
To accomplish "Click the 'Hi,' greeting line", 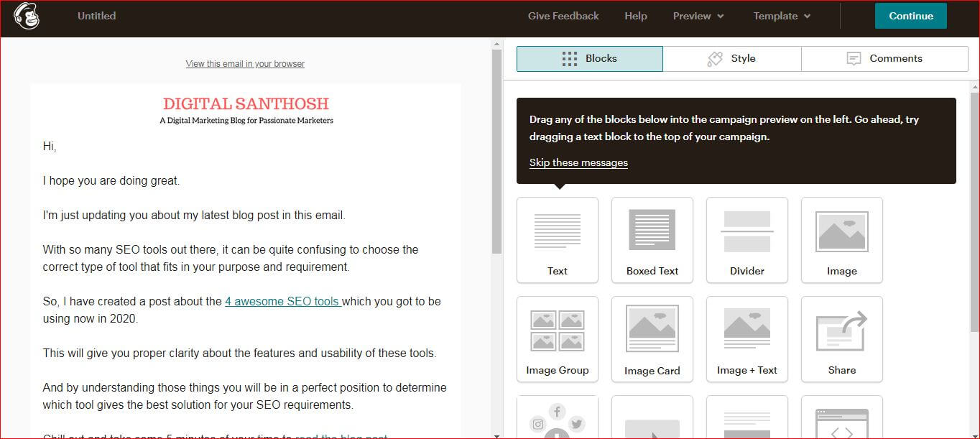I will [50, 147].
